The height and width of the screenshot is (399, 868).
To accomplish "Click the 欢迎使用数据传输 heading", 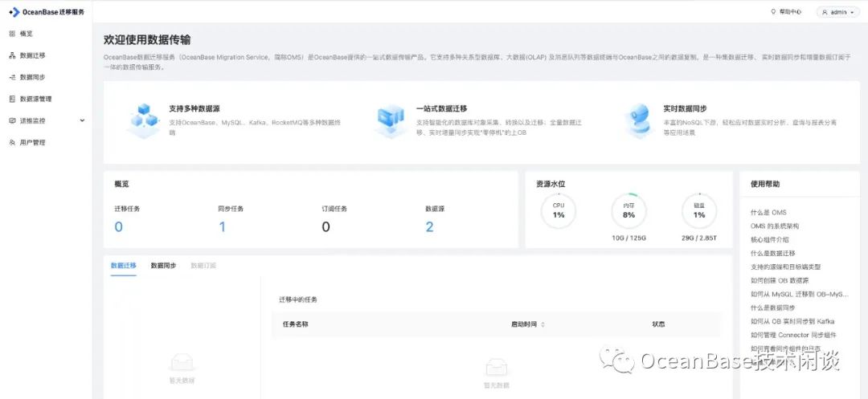I will [148, 40].
